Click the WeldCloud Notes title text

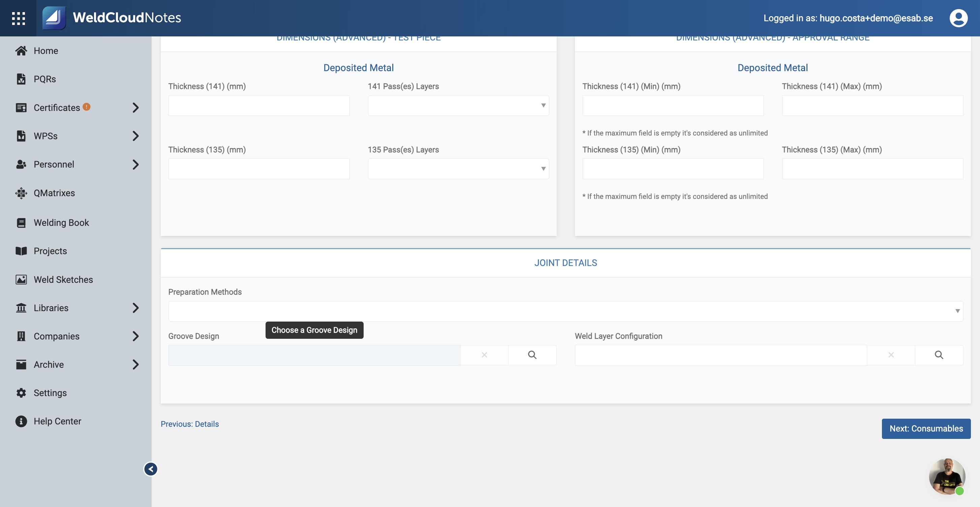pyautogui.click(x=127, y=18)
